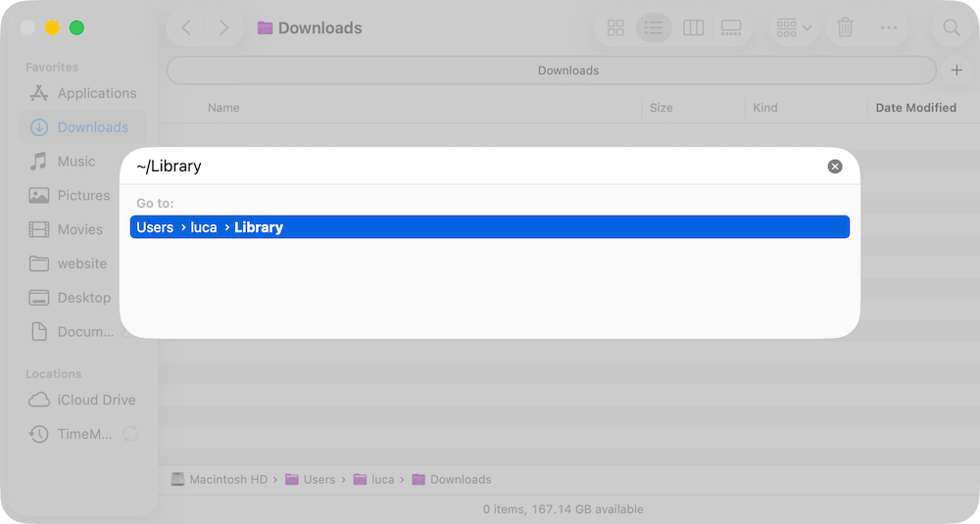Go forward to next folder
This screenshot has height=524, width=980.
223,27
